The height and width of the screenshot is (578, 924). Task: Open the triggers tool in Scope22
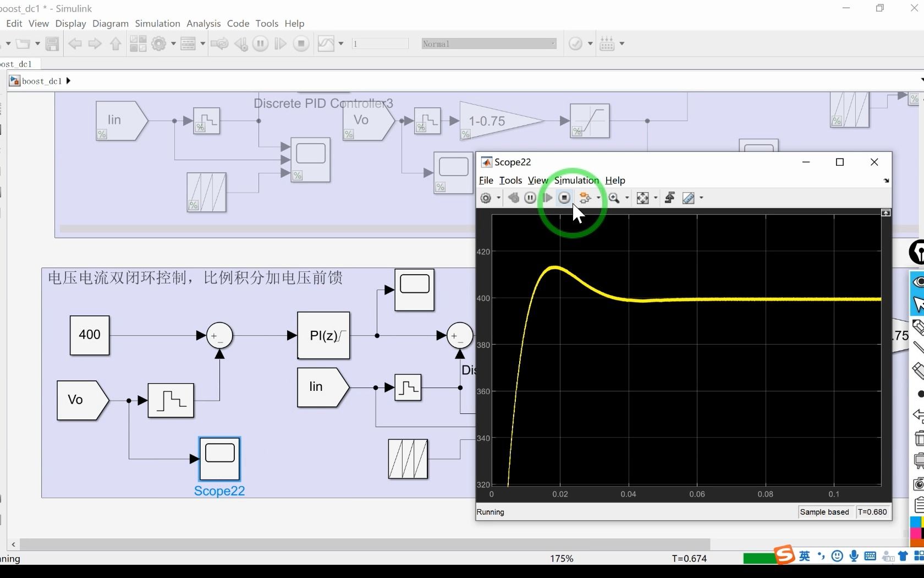(x=669, y=198)
